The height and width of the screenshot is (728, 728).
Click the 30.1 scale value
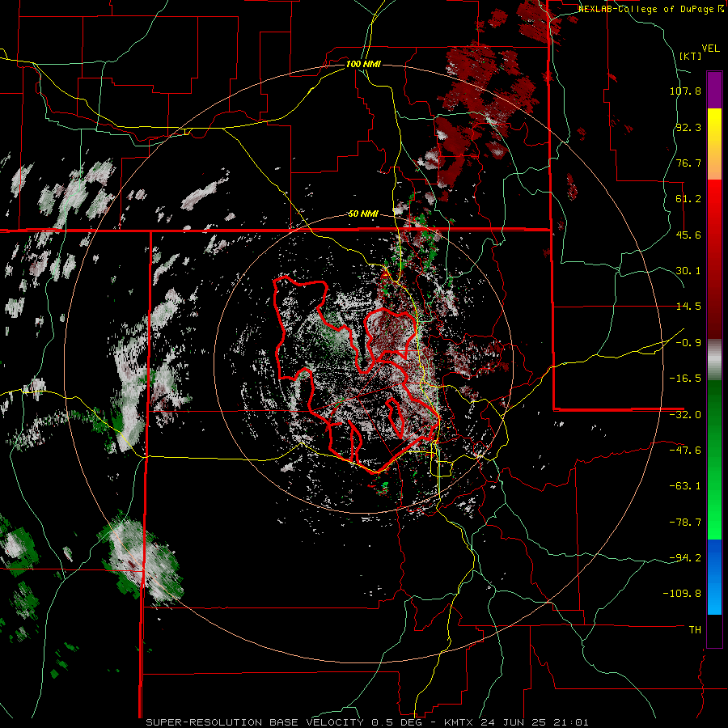[x=688, y=271]
